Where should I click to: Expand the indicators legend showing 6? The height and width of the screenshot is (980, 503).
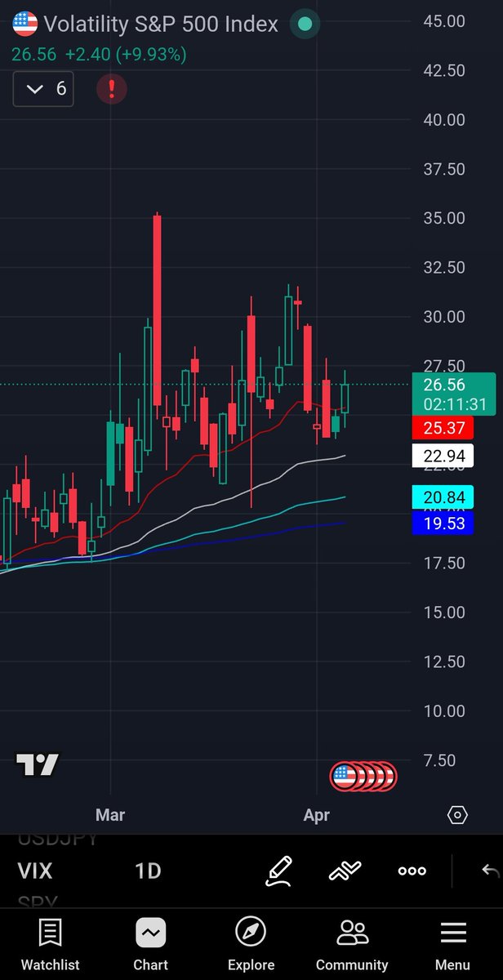tap(43, 88)
